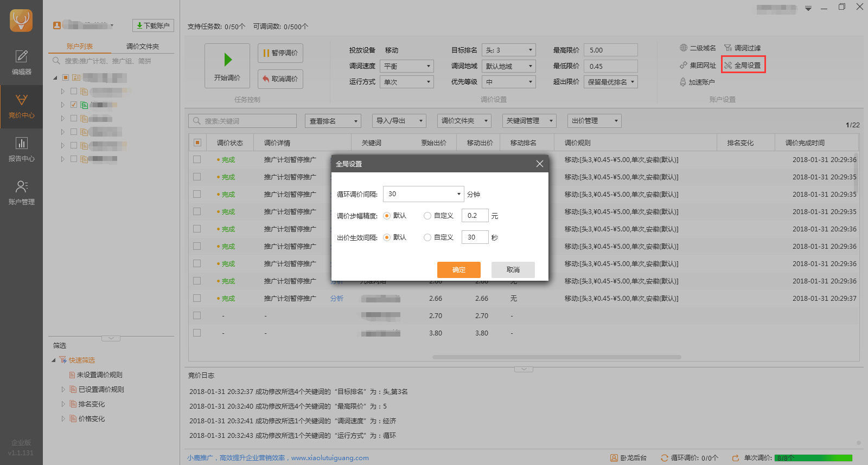
Task: Toggle the checked account tree checkbox
Action: (74, 105)
